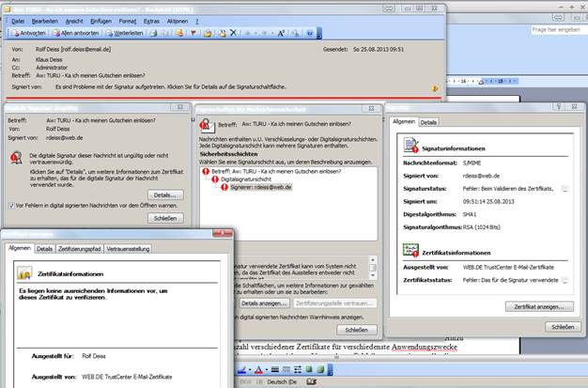The image size is (588, 388).
Task: Select Allgemein tab in certificate dialog
Action: click(x=20, y=248)
